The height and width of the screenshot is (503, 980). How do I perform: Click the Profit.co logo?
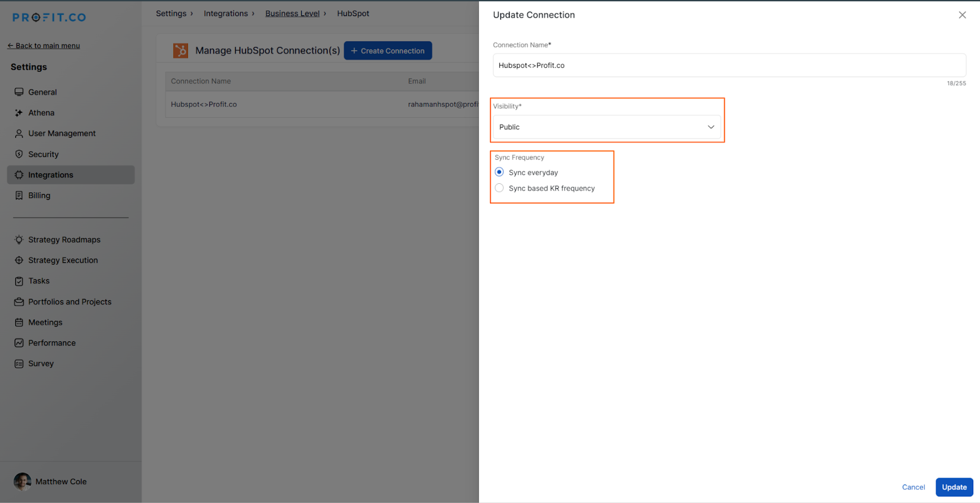tap(49, 17)
